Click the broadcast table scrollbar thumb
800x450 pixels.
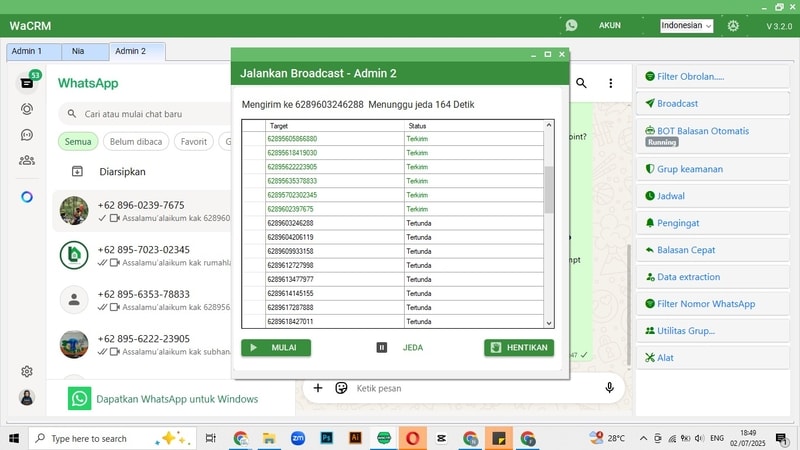549,189
